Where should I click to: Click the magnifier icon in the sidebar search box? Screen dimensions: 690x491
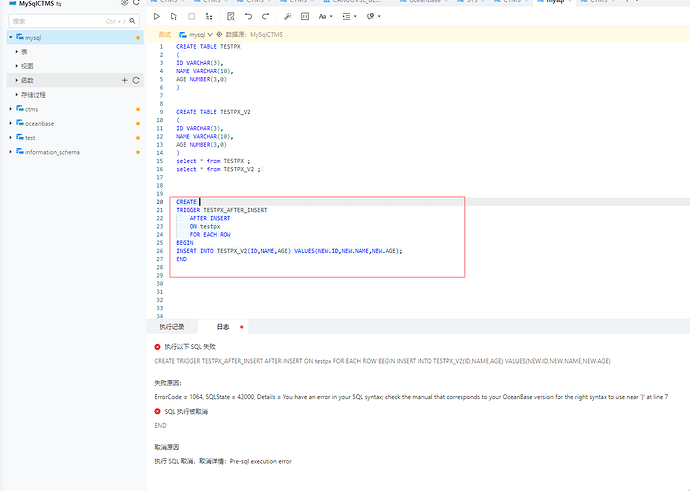click(x=132, y=21)
